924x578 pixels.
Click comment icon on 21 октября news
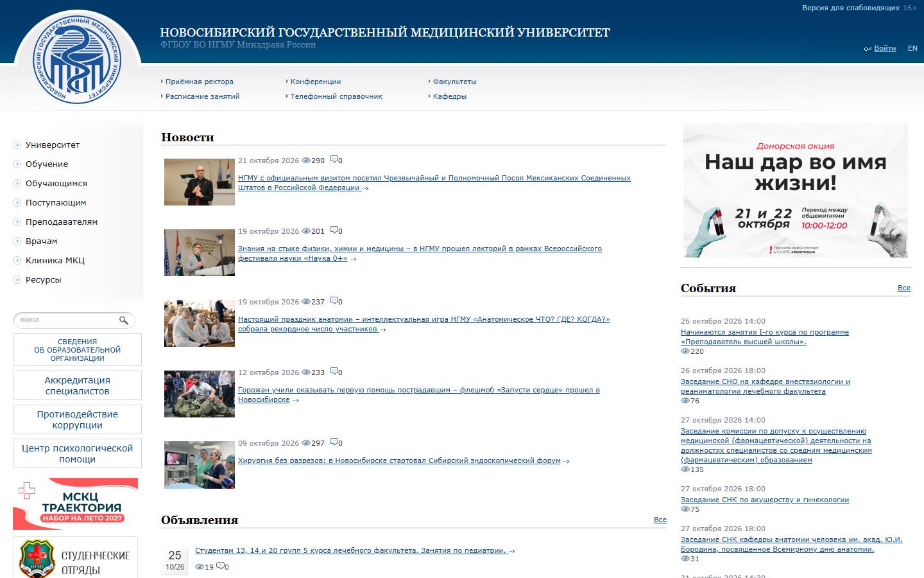334,160
